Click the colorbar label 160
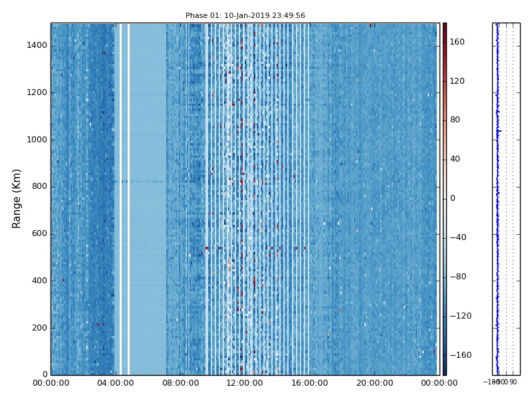The width and height of the screenshot is (532, 399). pyautogui.click(x=457, y=42)
